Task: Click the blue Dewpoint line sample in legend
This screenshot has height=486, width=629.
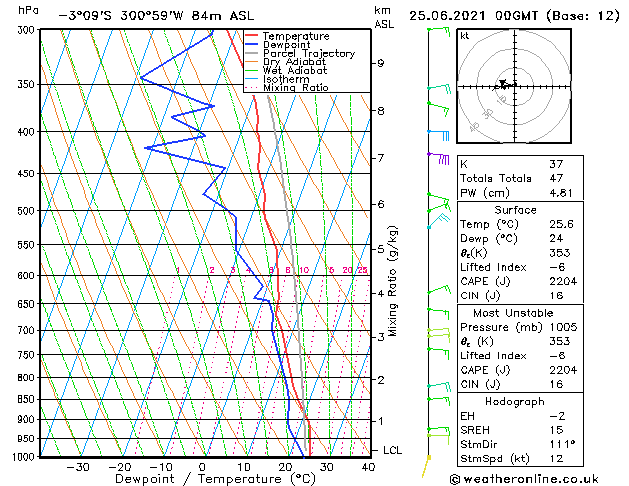Action: point(251,45)
